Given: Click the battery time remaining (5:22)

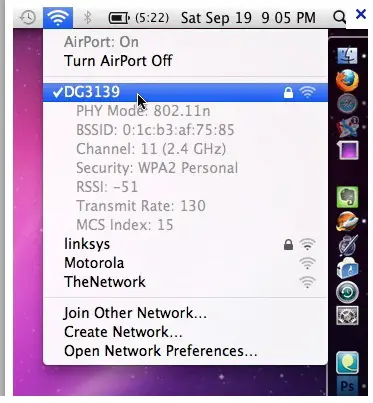Looking at the screenshot, I should (x=152, y=17).
